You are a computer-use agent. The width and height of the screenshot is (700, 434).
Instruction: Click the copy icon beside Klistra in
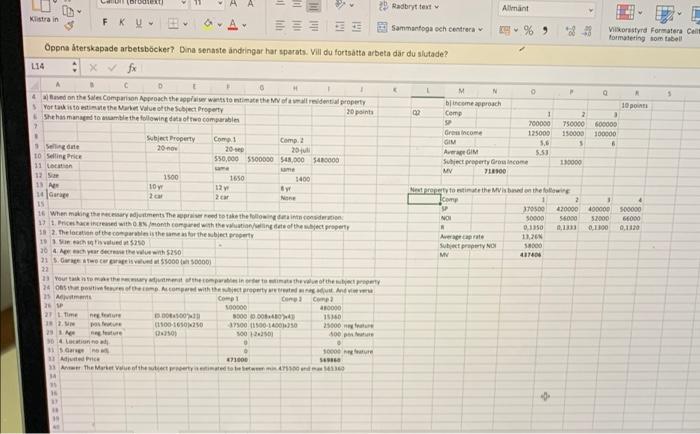coord(68,10)
